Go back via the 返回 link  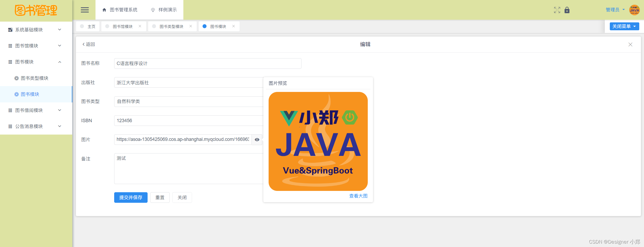point(89,44)
